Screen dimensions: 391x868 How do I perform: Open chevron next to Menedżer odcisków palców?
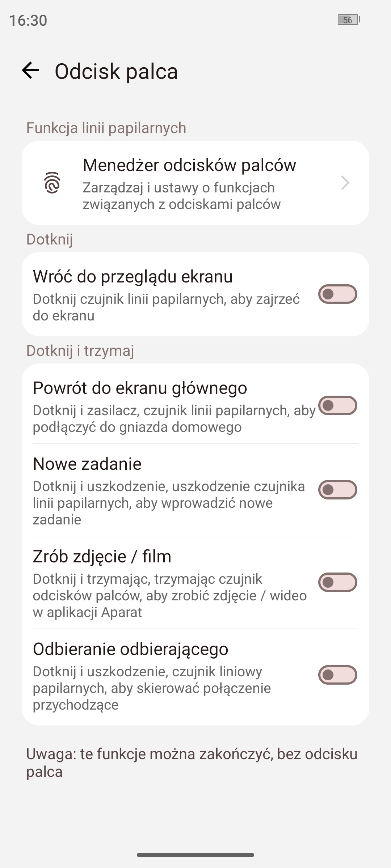345,183
